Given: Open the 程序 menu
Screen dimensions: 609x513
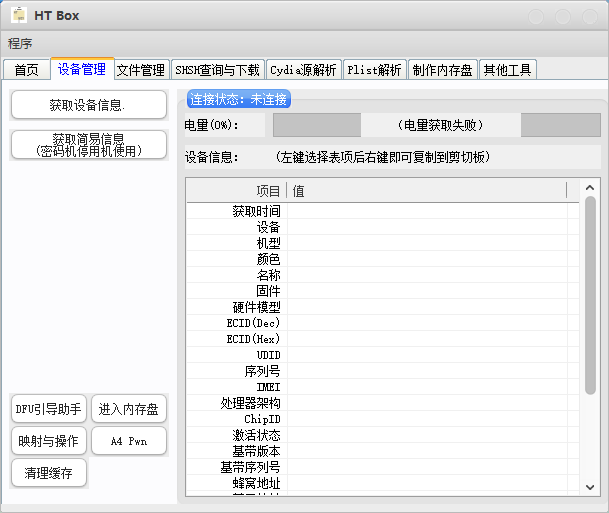Looking at the screenshot, I should pos(20,43).
